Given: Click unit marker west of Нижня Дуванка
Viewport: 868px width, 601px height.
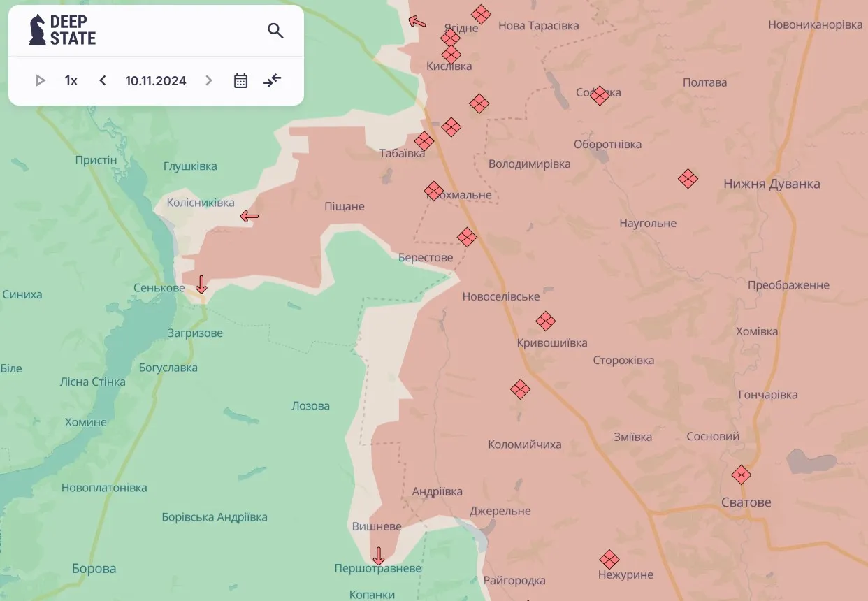Looking at the screenshot, I should coord(688,179).
